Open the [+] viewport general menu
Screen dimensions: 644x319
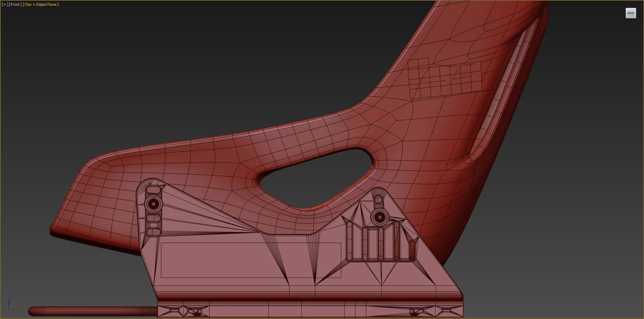[5, 4]
